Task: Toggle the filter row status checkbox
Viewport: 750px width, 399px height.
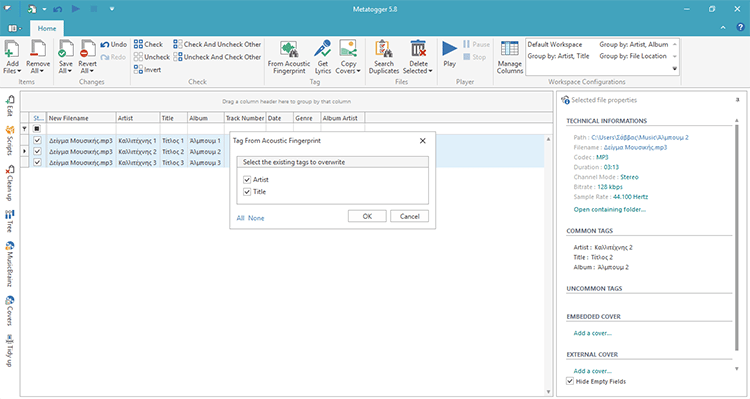Action: [37, 129]
